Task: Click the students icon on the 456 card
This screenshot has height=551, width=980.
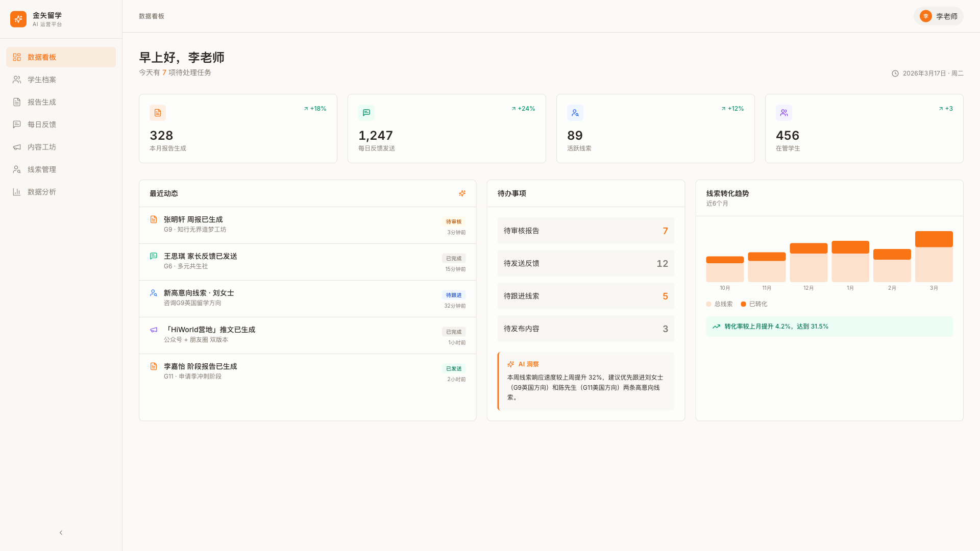Action: click(784, 113)
